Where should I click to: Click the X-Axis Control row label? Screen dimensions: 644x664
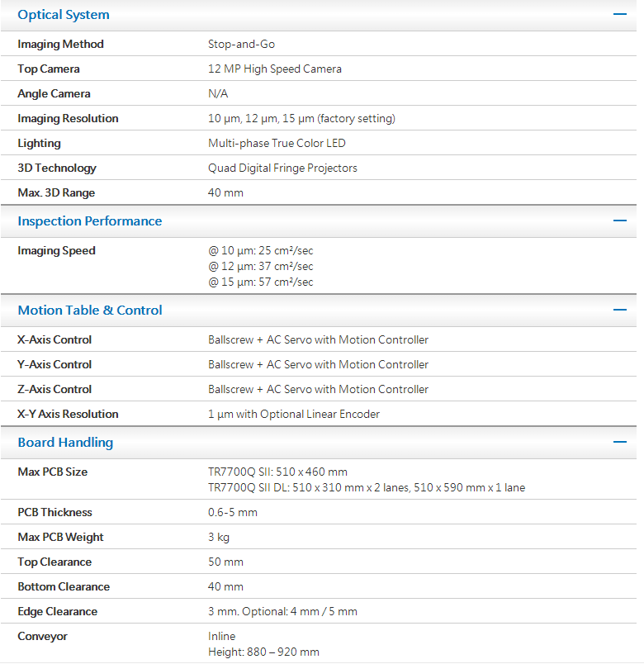click(54, 339)
